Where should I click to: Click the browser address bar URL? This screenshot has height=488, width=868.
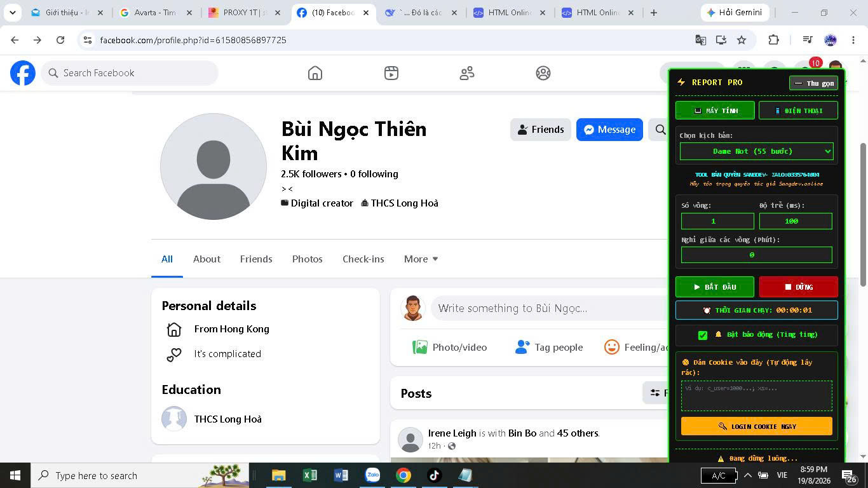(193, 40)
